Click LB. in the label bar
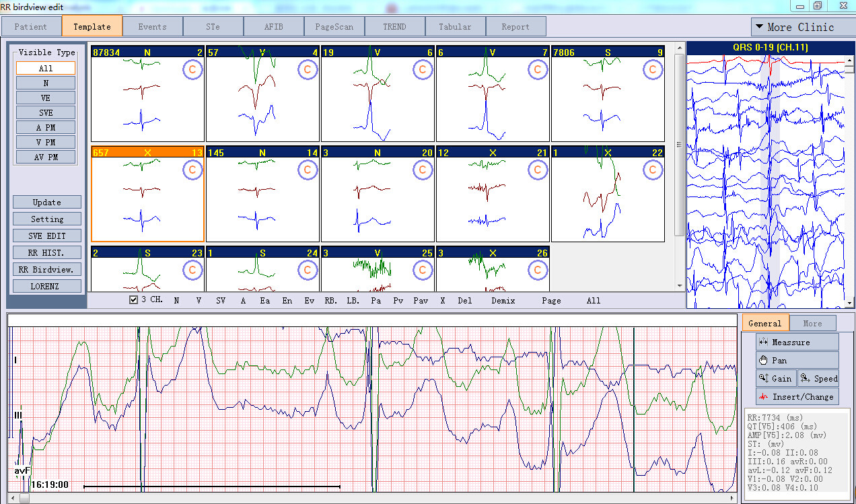Image resolution: width=856 pixels, height=504 pixels. coord(353,301)
